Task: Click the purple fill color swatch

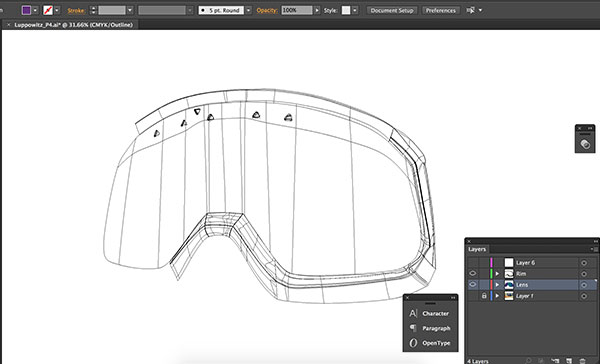Action: pyautogui.click(x=26, y=10)
